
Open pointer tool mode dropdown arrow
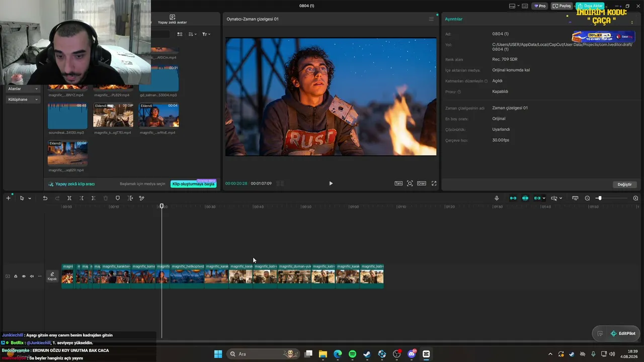coord(30,198)
